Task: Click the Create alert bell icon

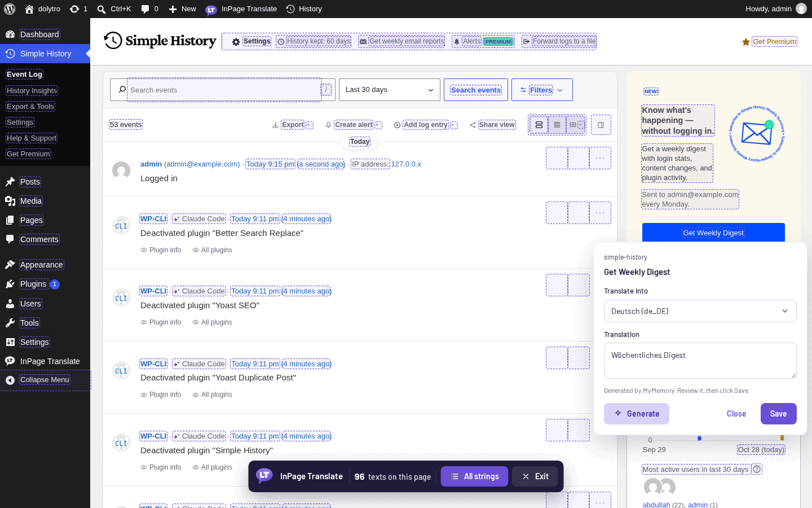Action: pyautogui.click(x=328, y=125)
